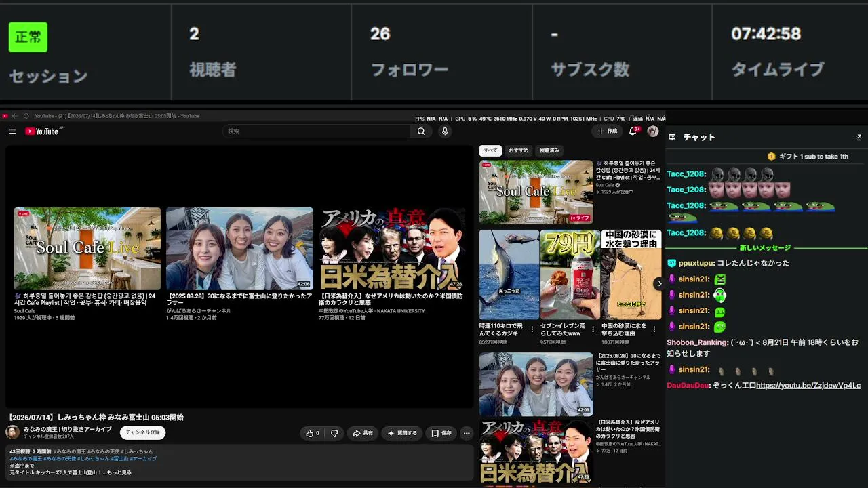Click the みなみの魔王 channel avatar
The width and height of the screenshot is (868, 488).
pyautogui.click(x=13, y=432)
